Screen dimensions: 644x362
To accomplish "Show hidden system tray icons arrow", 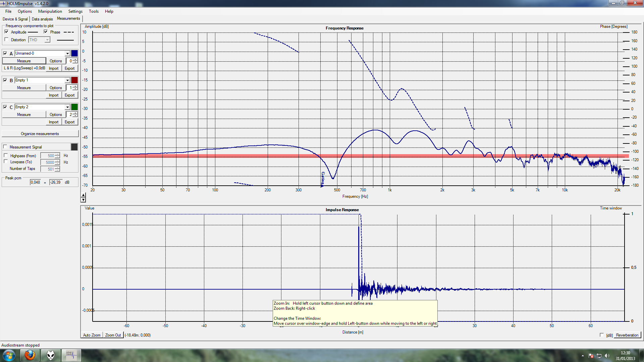I will click(583, 356).
